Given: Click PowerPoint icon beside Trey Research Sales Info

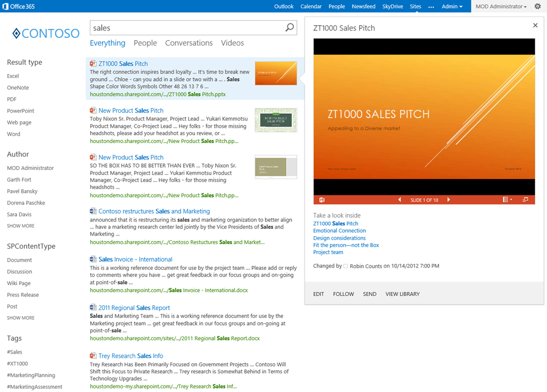Looking at the screenshot, I should tap(93, 356).
